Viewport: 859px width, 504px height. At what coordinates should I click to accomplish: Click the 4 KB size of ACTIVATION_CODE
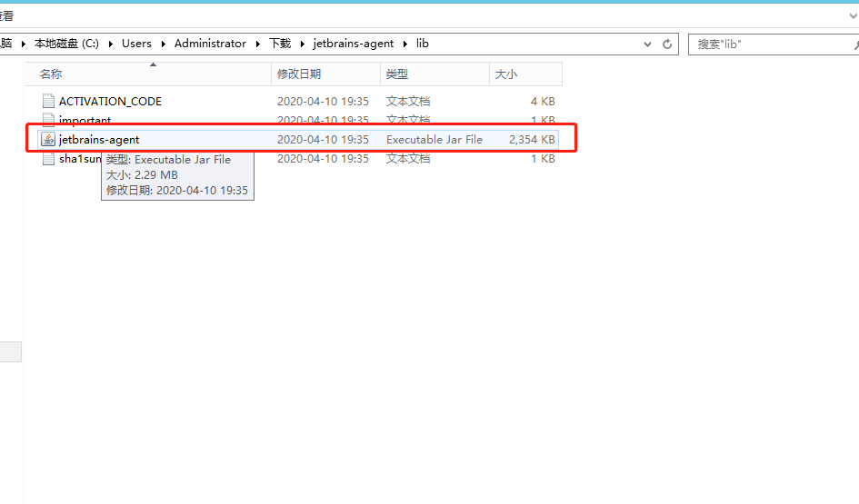tap(543, 101)
